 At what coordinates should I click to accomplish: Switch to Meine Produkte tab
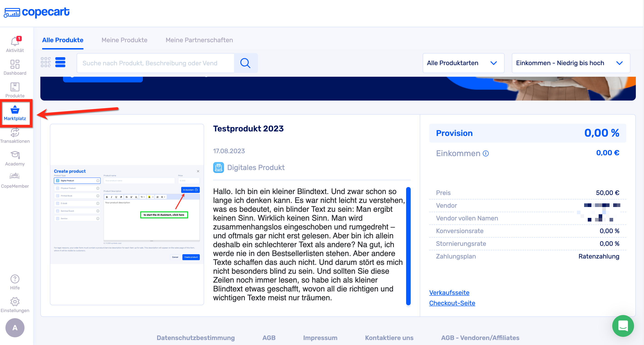click(x=124, y=40)
